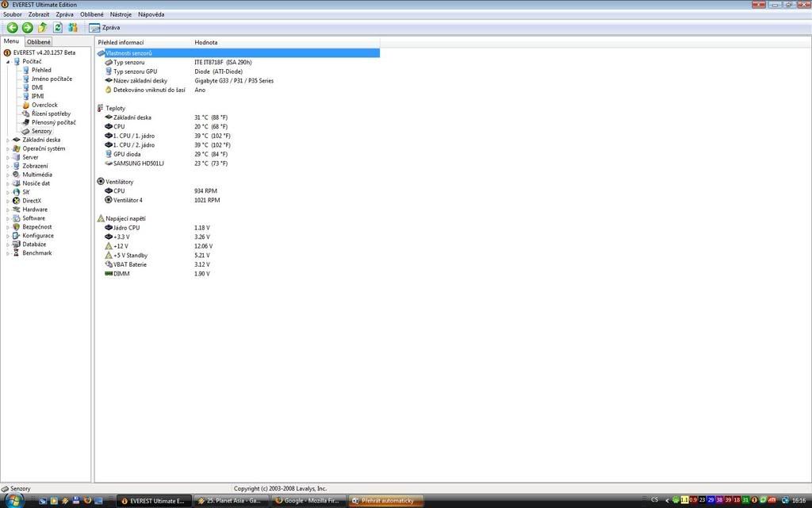Screen dimensions: 812x508
Task: Open the Nástroje menu
Action: coord(121,14)
